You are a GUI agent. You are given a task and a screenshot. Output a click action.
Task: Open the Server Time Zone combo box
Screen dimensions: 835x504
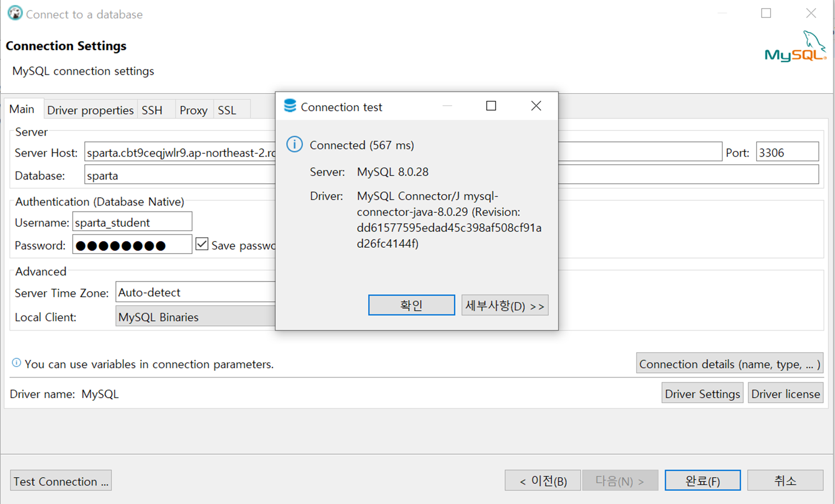coord(195,292)
